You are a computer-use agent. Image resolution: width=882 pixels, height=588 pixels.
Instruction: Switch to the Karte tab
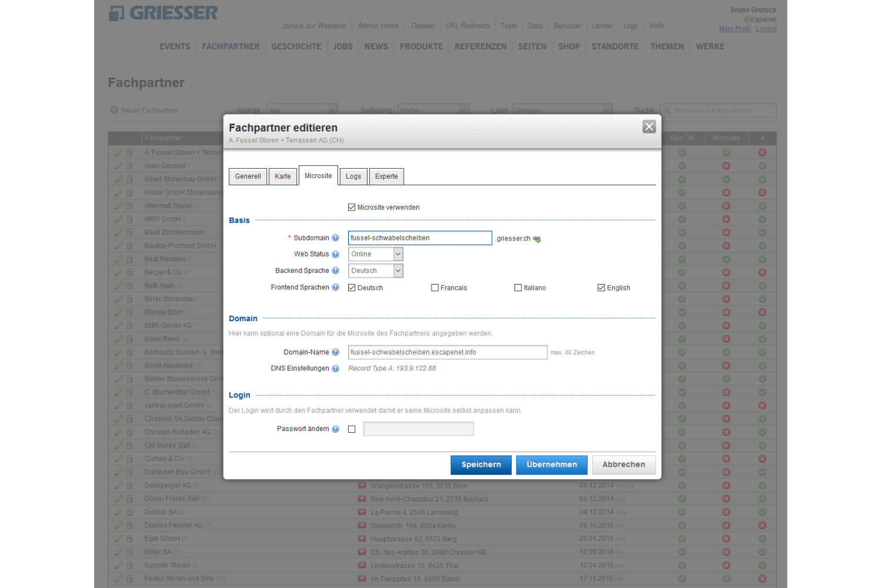coord(282,176)
